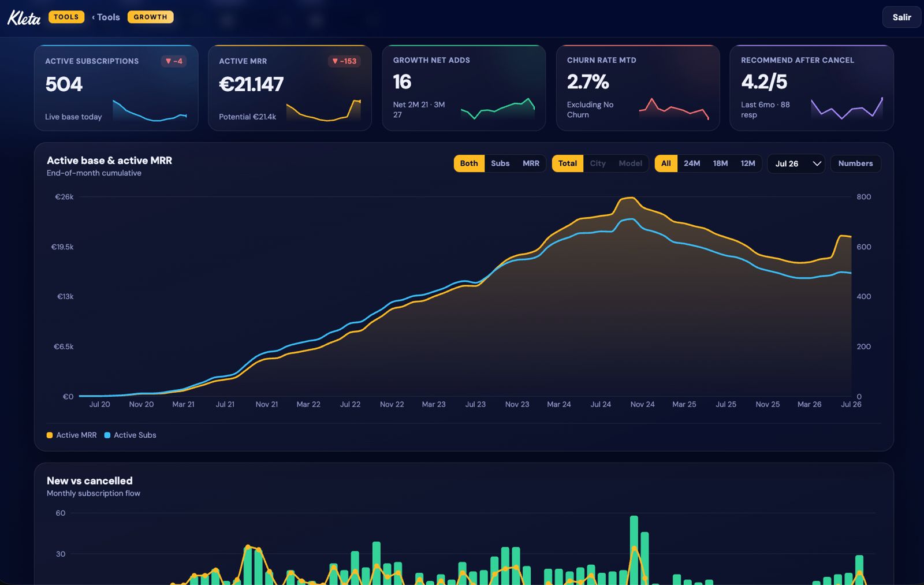
Task: Open the TOOLS badge in header
Action: [66, 17]
